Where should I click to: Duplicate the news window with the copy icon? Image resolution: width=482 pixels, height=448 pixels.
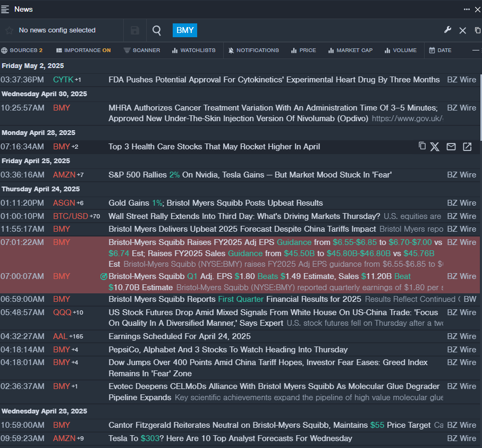pyautogui.click(x=478, y=30)
